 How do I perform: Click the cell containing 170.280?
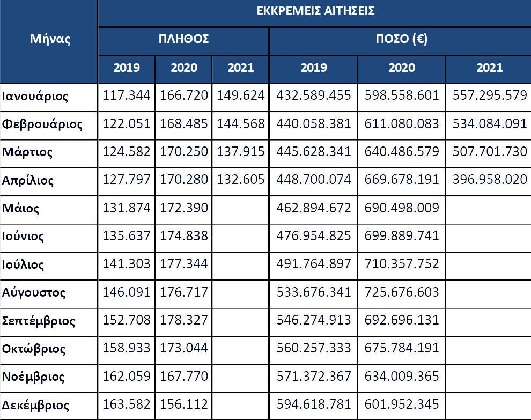coord(183,181)
